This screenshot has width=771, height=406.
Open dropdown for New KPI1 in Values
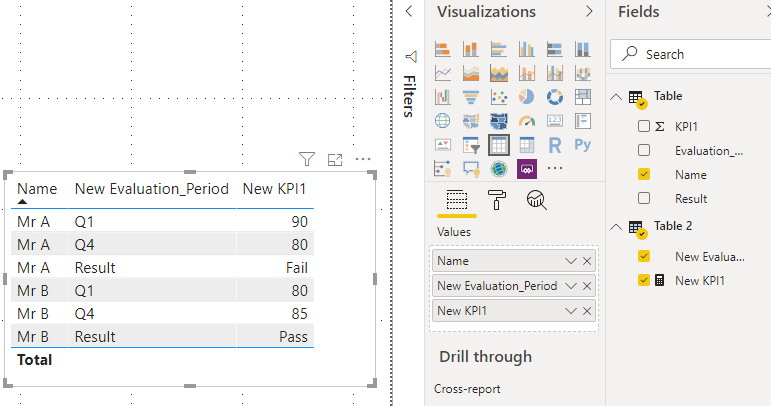click(570, 311)
